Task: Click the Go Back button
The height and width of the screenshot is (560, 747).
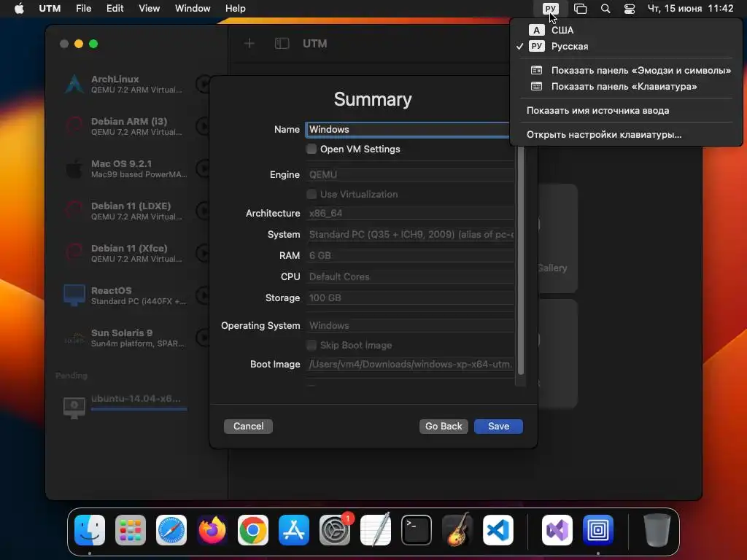Action: pos(444,426)
